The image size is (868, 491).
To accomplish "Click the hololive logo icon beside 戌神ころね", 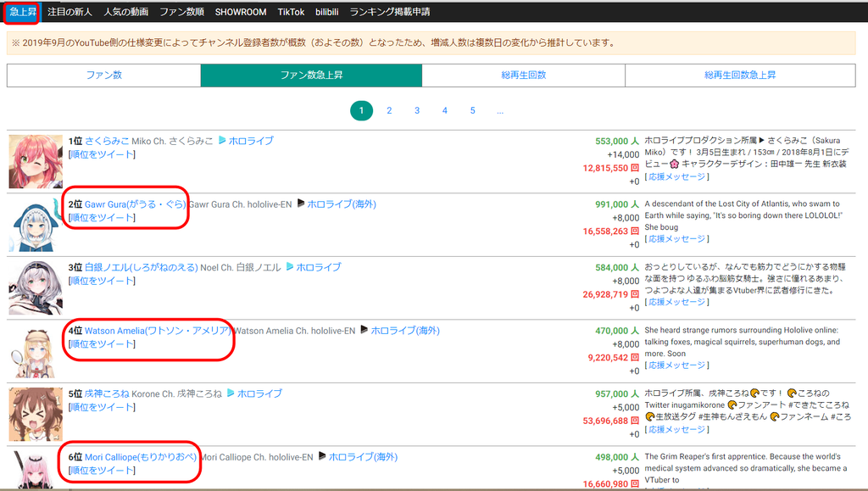I will pyautogui.click(x=231, y=393).
